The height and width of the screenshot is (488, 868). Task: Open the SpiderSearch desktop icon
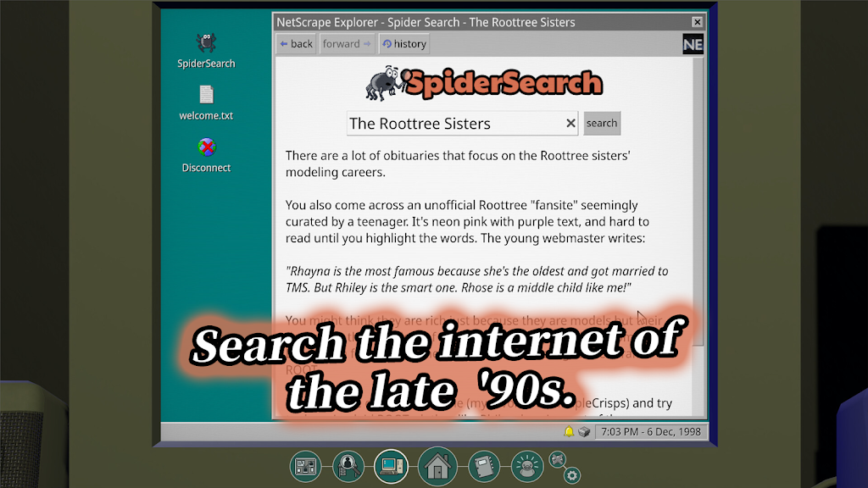pos(206,50)
